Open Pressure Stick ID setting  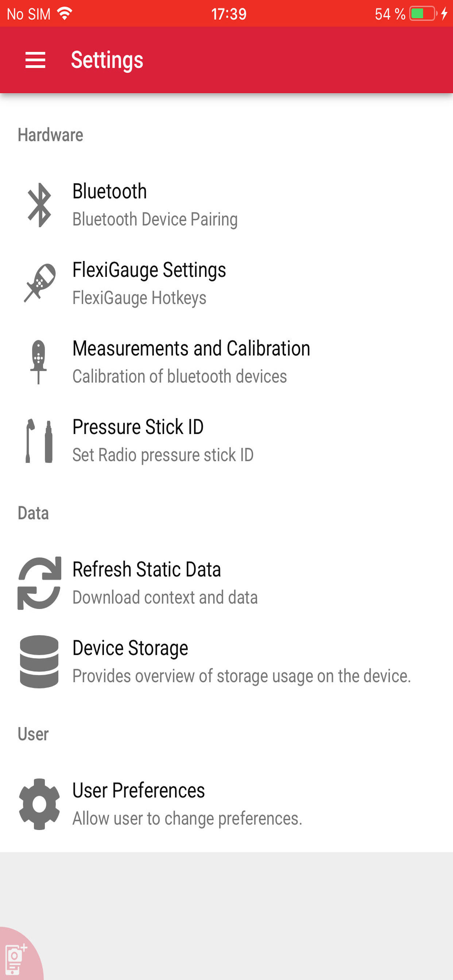click(226, 440)
